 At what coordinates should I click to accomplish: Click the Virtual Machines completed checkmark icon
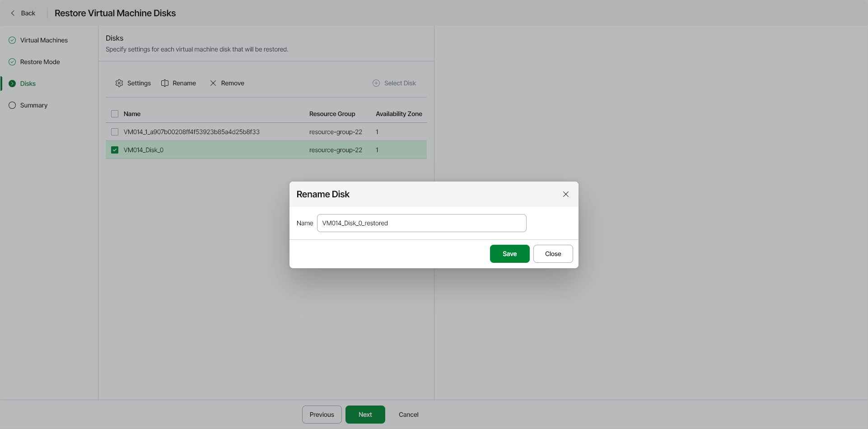(x=12, y=40)
